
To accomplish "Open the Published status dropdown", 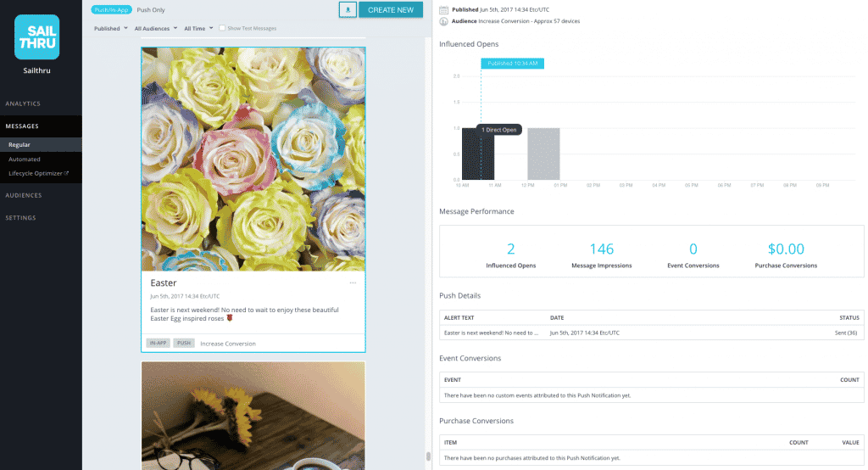I will point(111,28).
